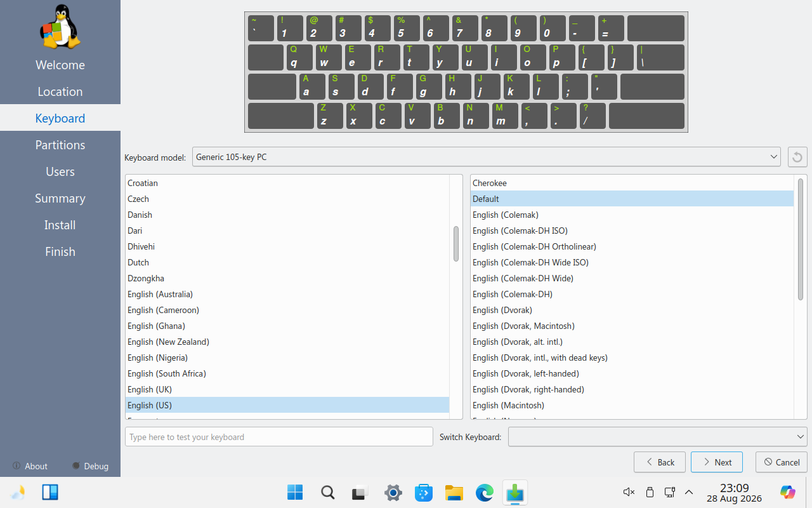This screenshot has height=508, width=812.
Task: Launch Microsoft Edge from taskbar
Action: (x=485, y=492)
